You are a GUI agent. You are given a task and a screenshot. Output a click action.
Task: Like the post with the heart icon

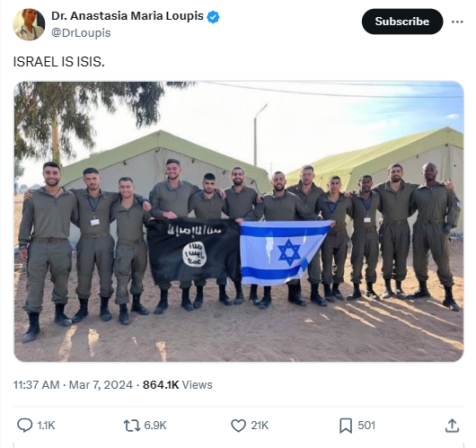point(239,426)
